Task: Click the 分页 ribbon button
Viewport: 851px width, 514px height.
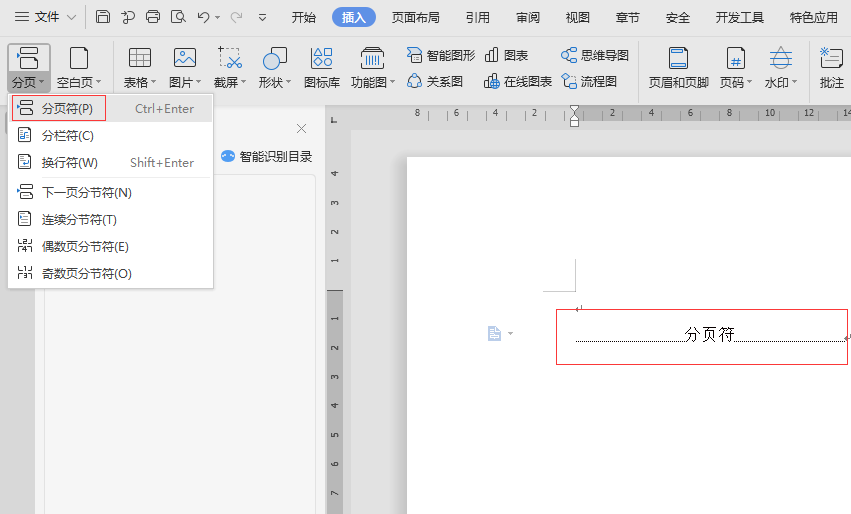Action: [x=29, y=67]
